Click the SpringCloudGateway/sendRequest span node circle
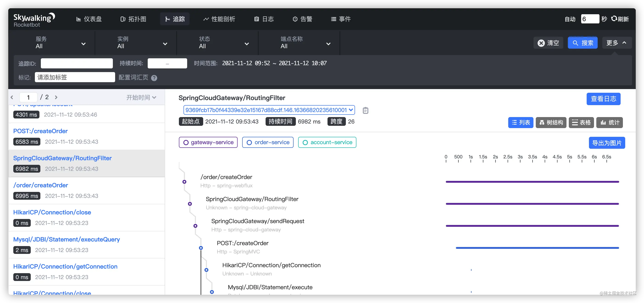 pyautogui.click(x=195, y=226)
